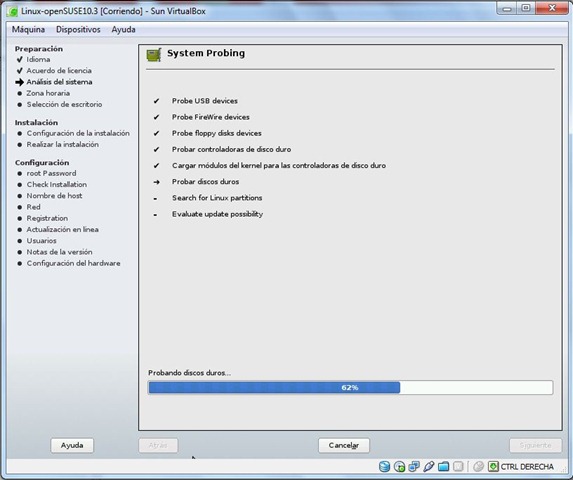
Task: Maximize the VirtualBox window
Action: click(526, 8)
